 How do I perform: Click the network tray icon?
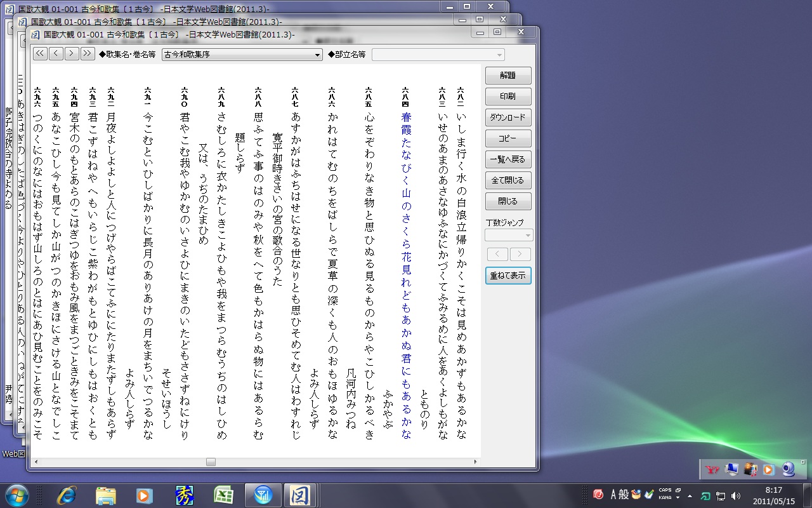tap(721, 496)
